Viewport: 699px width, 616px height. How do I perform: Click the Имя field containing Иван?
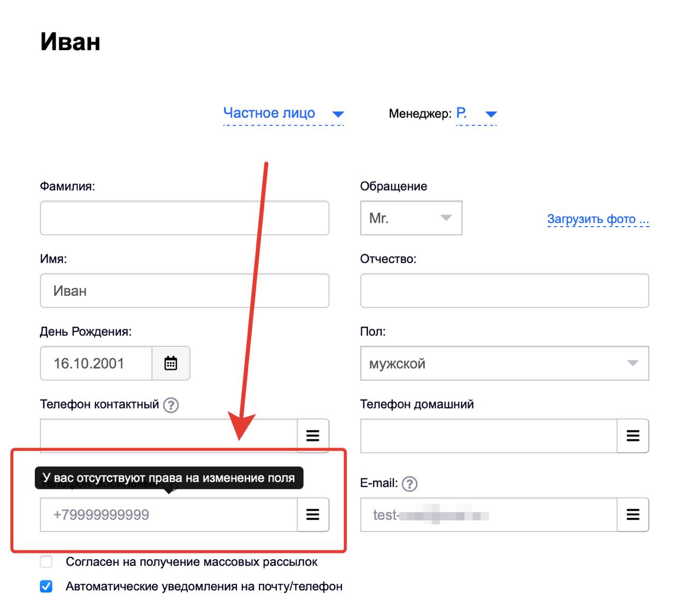point(185,291)
